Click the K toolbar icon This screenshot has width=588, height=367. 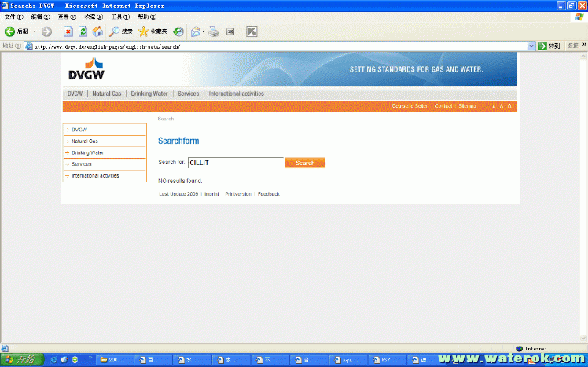coord(252,31)
